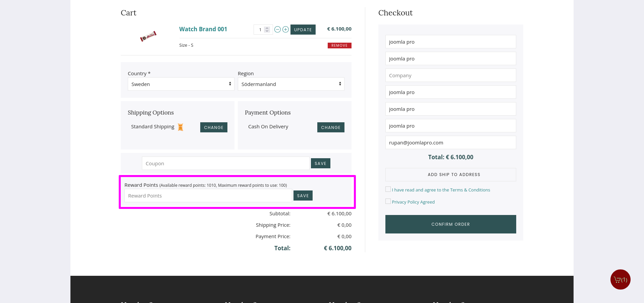This screenshot has width=644, height=303.
Task: Click the Standard Shipping badge icon
Action: pos(180,127)
